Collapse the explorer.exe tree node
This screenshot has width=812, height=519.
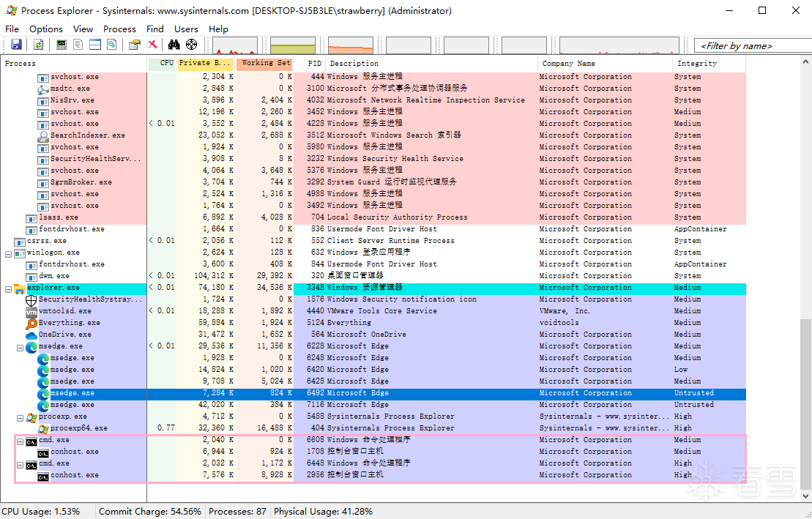(8, 289)
